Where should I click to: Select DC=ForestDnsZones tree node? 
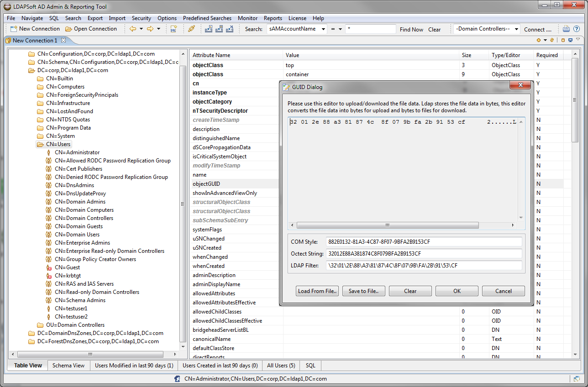[98, 341]
